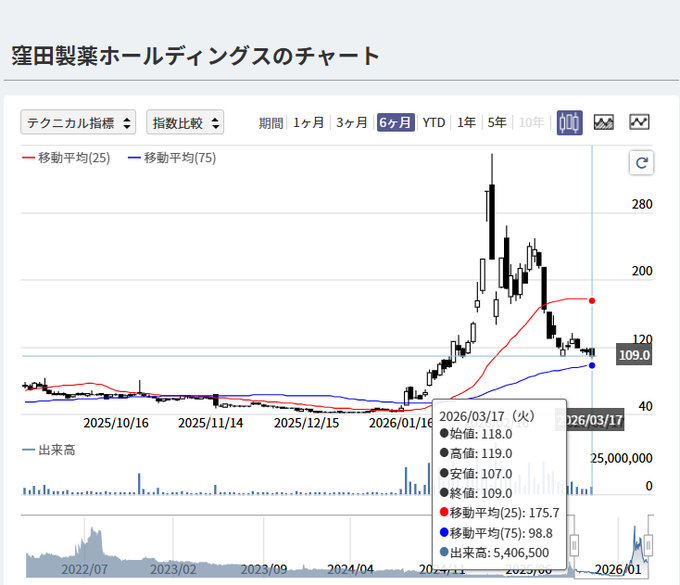Toggle the 移動平均(75) legend series
680x585 pixels.
tap(172, 158)
